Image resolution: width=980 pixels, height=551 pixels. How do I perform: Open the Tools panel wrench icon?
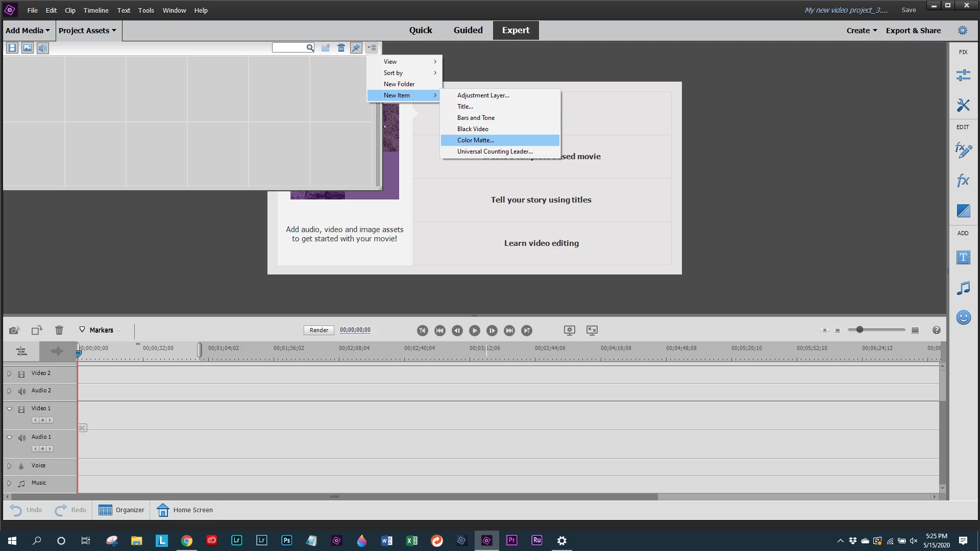963,105
